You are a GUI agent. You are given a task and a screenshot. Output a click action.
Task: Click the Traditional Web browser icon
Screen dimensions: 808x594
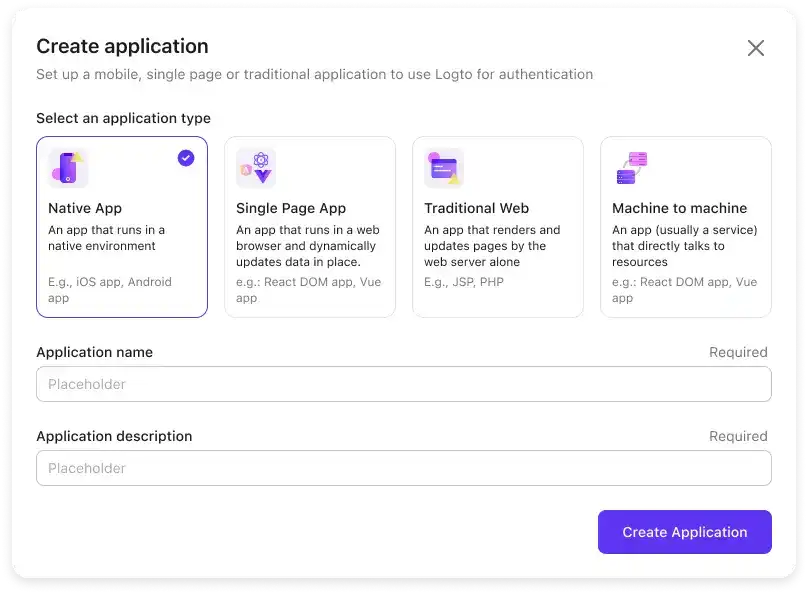(x=443, y=168)
